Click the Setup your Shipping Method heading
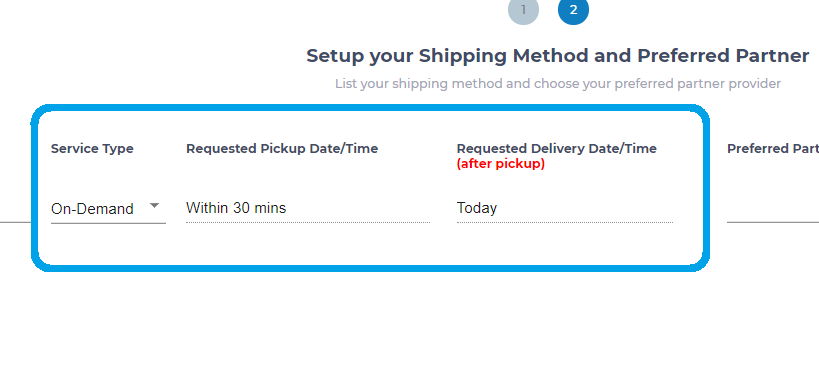 558,55
